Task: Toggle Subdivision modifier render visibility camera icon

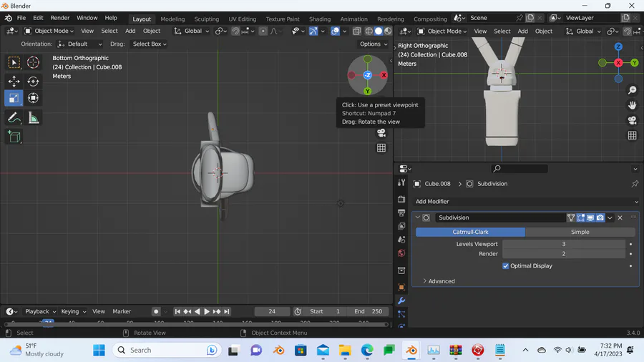Action: 600,217
